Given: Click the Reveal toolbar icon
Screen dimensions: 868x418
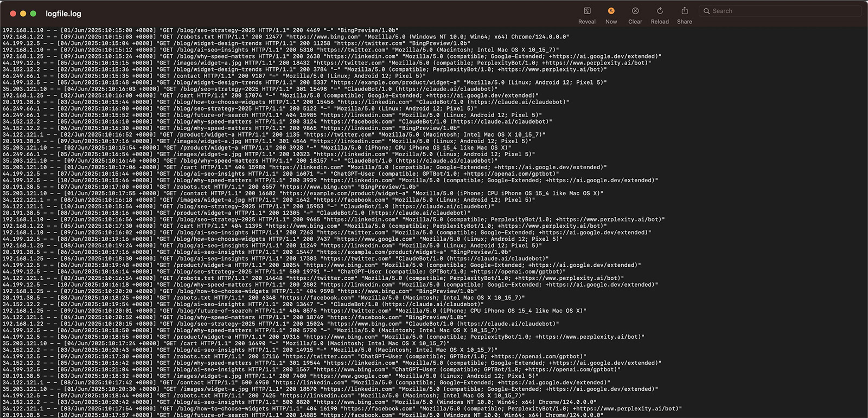Looking at the screenshot, I should [587, 11].
